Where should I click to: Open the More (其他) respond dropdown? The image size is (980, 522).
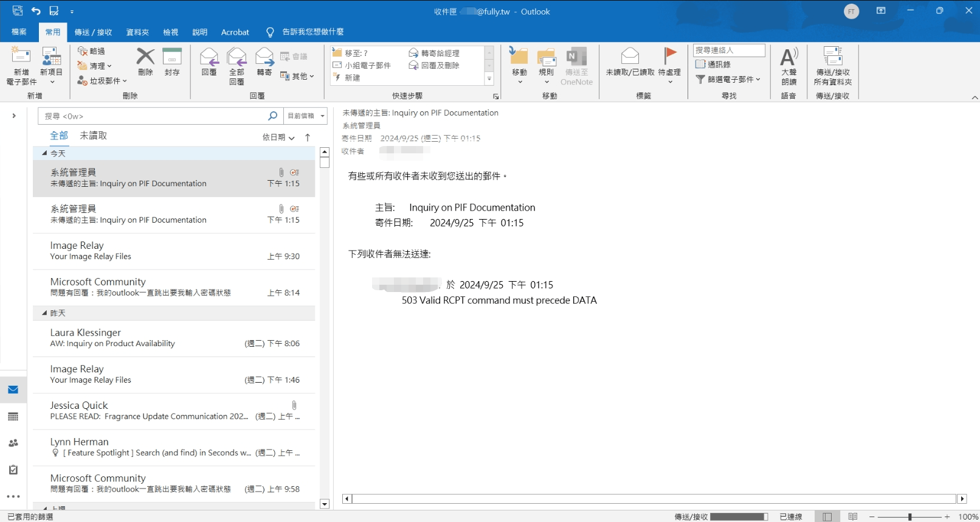297,76
